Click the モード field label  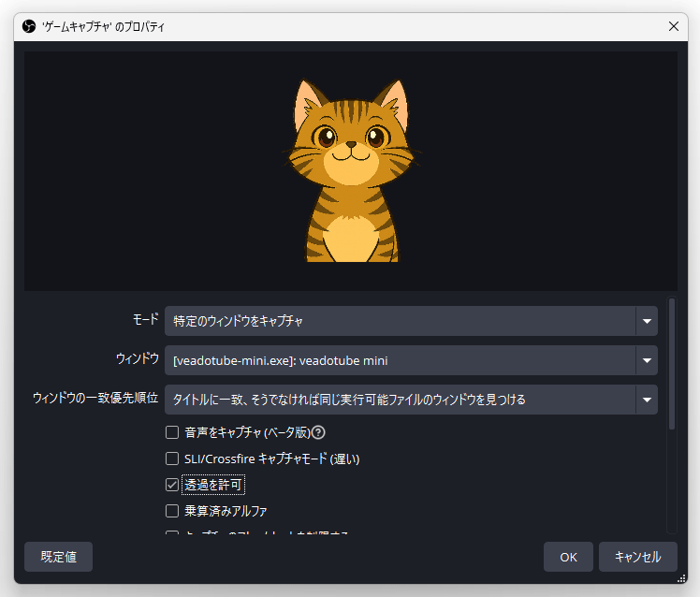coord(145,320)
